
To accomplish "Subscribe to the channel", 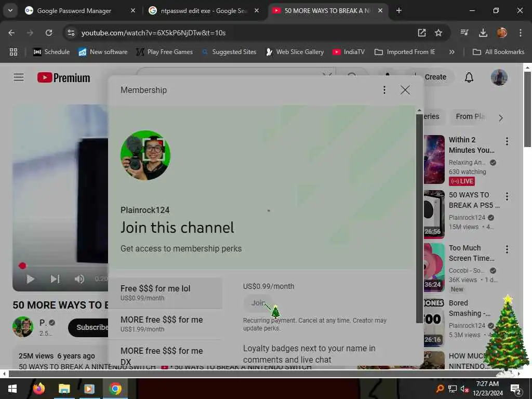I will tap(89, 327).
